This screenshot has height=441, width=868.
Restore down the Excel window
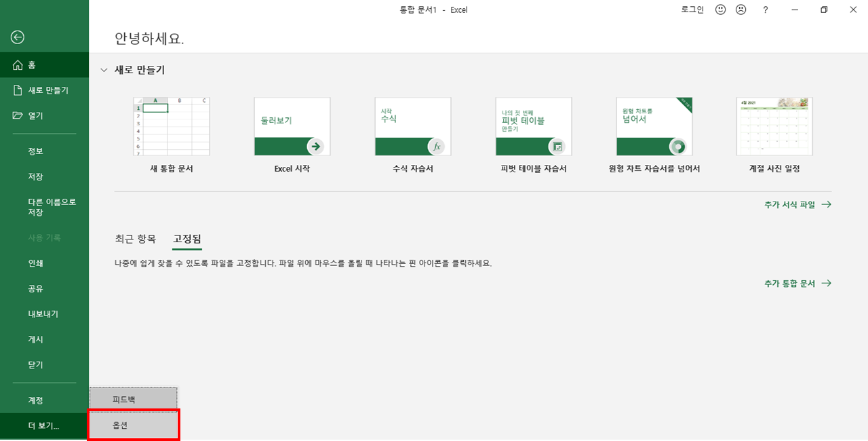824,9
